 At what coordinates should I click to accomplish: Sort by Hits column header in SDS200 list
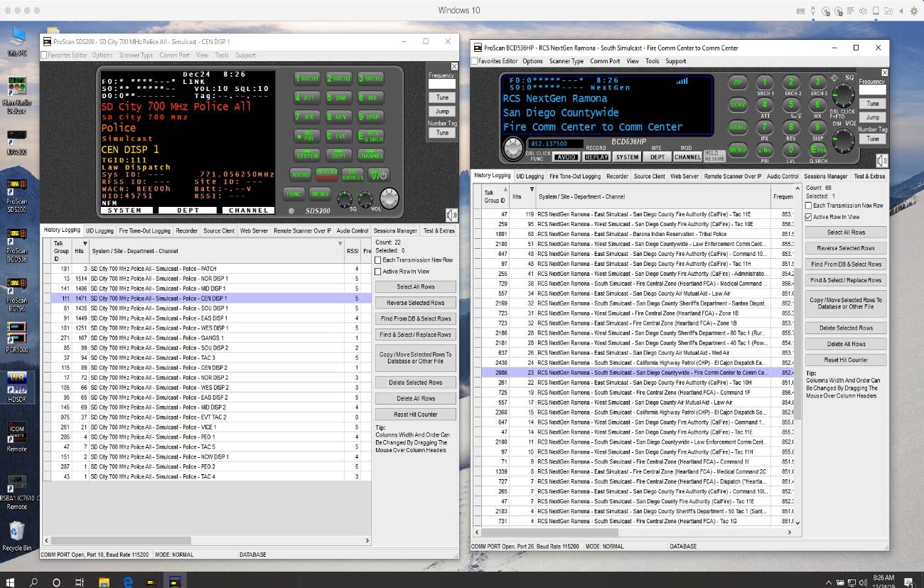(x=80, y=250)
